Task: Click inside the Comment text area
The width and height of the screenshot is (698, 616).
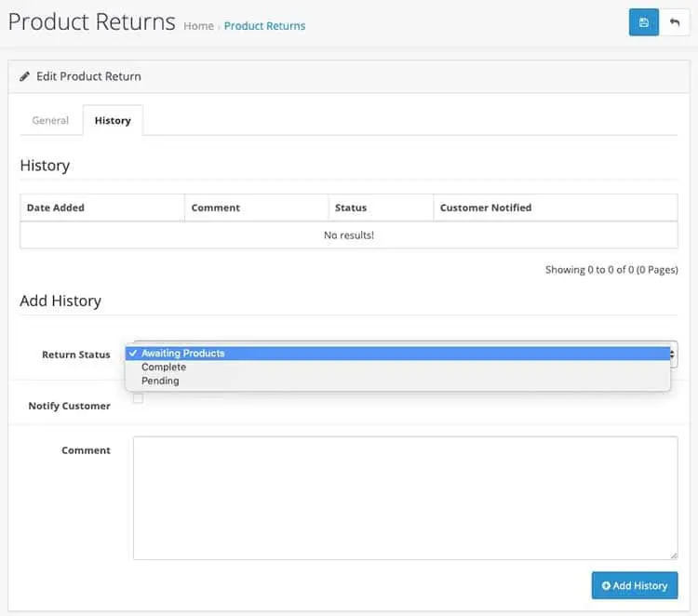Action: pos(405,498)
